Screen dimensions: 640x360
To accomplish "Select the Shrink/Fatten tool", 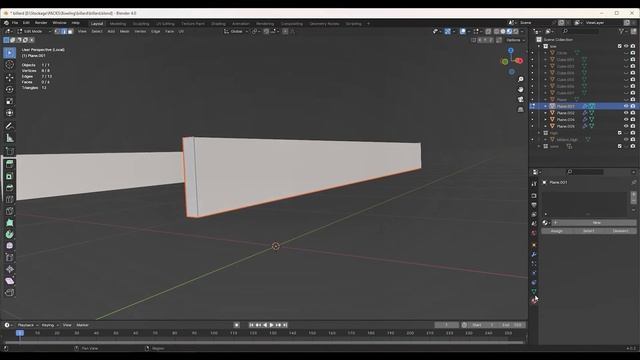I will (x=9, y=269).
